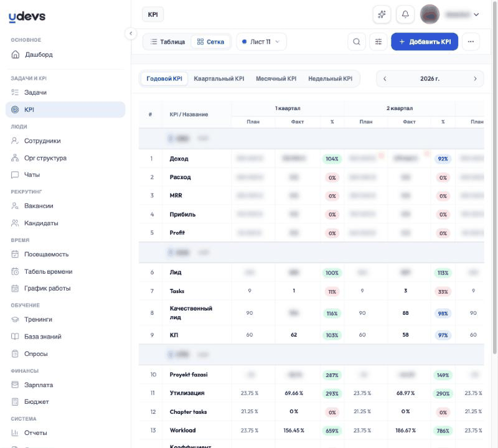Switch to Таблица view

click(167, 42)
